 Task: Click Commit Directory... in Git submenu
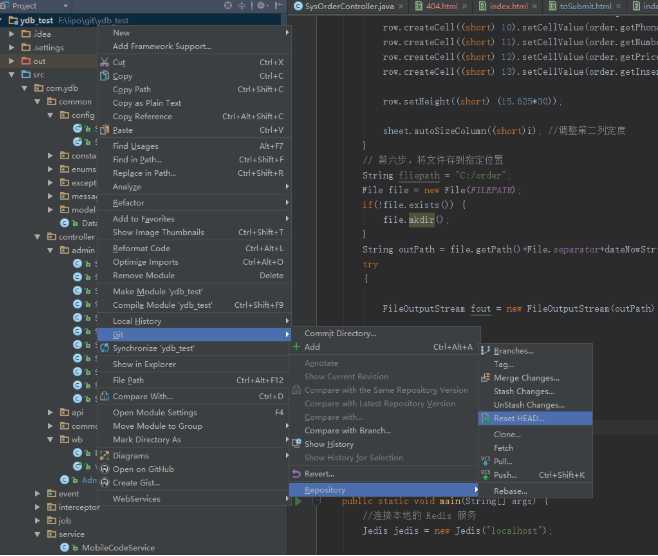pyautogui.click(x=338, y=331)
